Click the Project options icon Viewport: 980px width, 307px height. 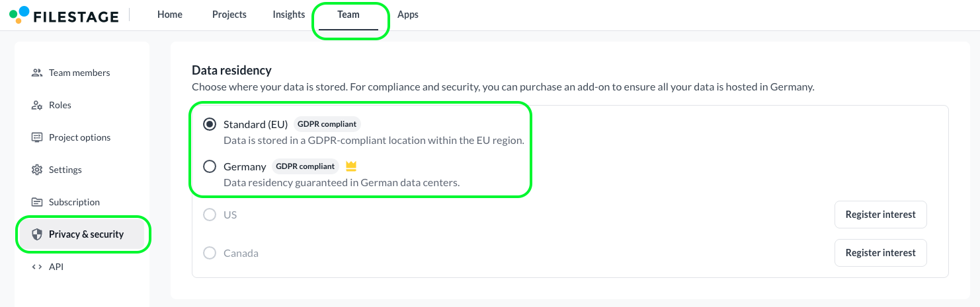coord(37,137)
